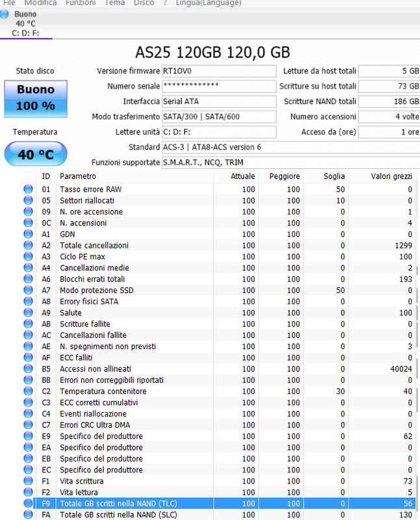Click status orb for Scritture fallite

(x=28, y=324)
